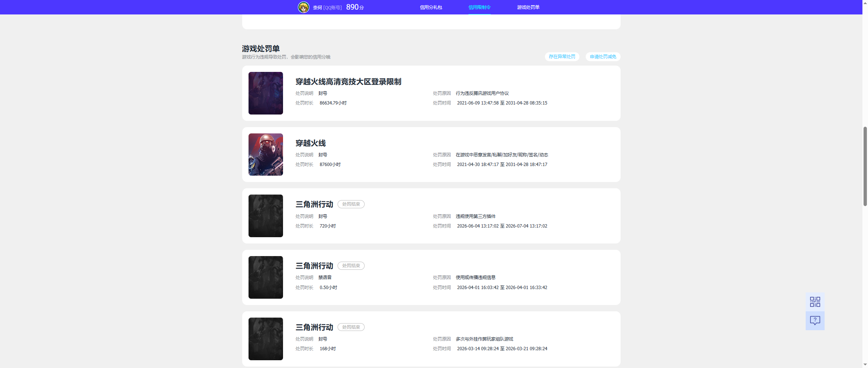Open the 穿越火线 soldier game thumbnail
Screen dimensions: 868x368
click(x=266, y=155)
